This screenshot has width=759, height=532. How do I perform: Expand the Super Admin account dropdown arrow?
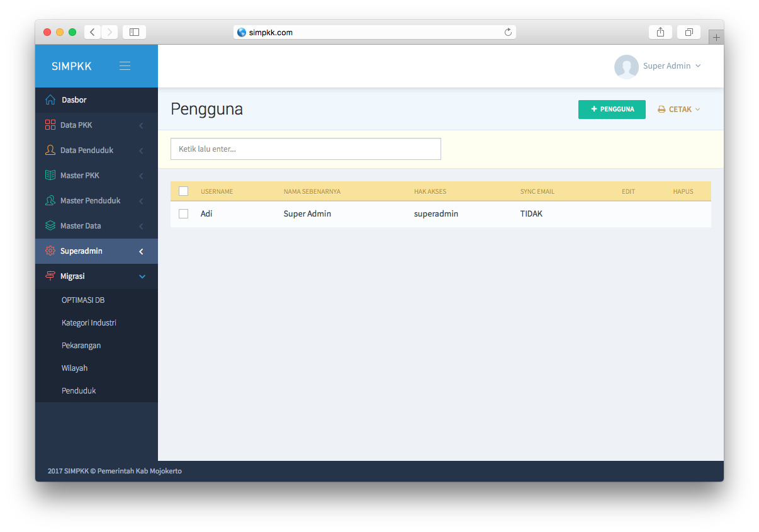point(698,66)
